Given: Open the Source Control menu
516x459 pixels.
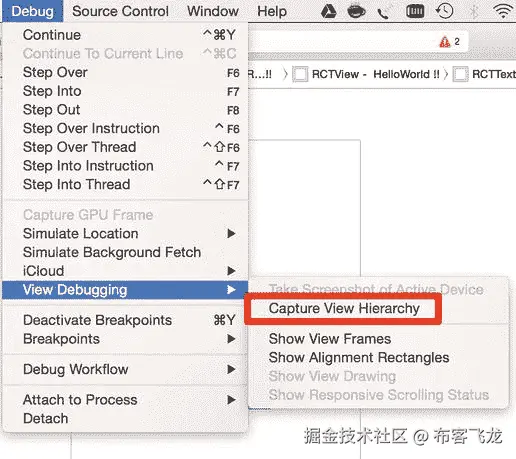Looking at the screenshot, I should 120,11.
